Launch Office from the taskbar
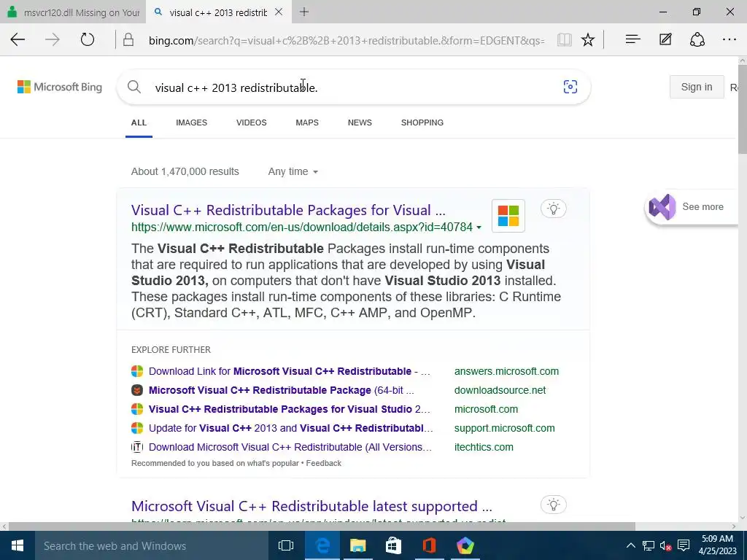The height and width of the screenshot is (560, 747). click(429, 545)
